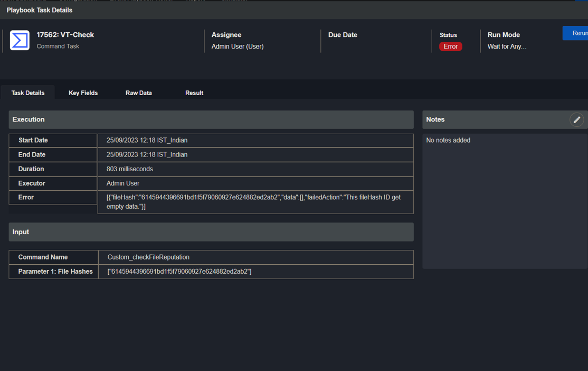
Task: Click the Run Mode heading
Action: coord(504,34)
